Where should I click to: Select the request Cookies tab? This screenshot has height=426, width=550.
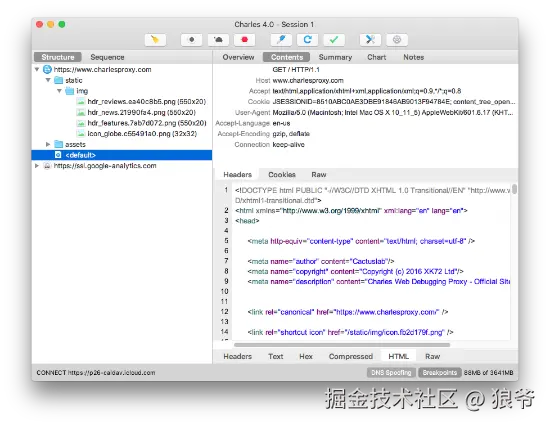coord(282,174)
